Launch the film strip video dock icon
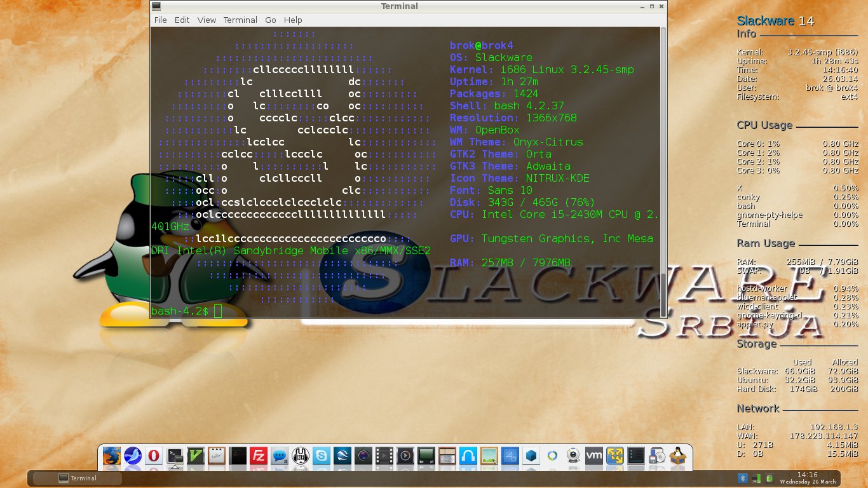Viewport: 868px width, 488px height. [384, 456]
